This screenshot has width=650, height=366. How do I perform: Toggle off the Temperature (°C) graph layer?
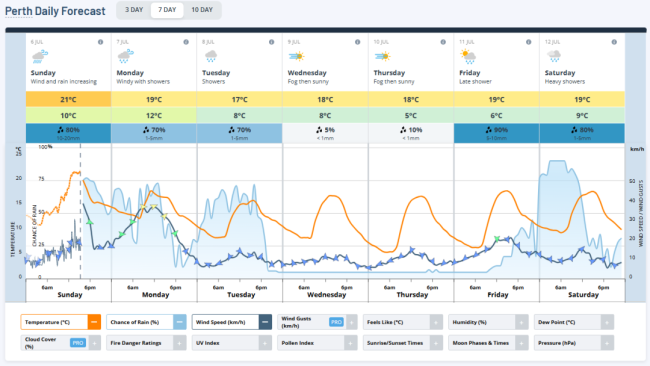pos(94,322)
